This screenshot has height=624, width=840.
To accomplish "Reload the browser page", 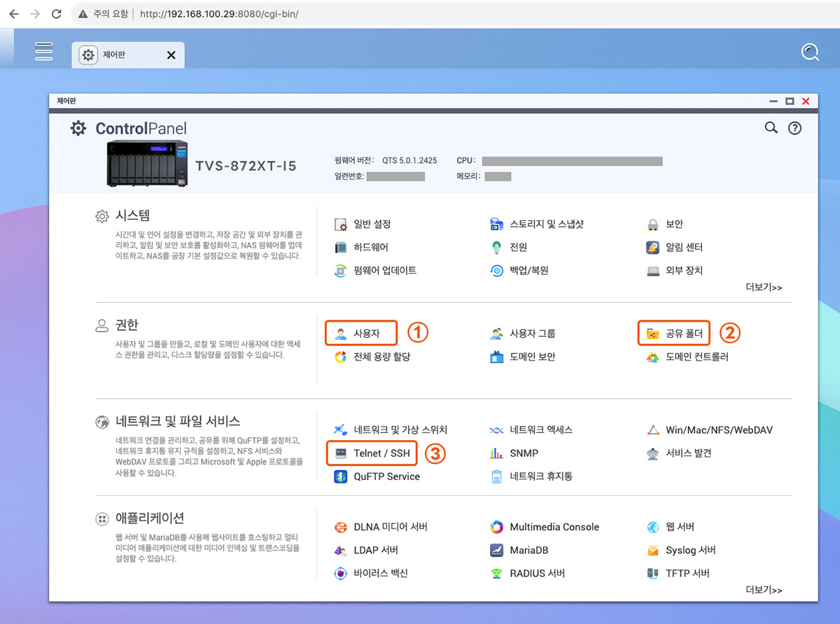I will click(x=57, y=13).
